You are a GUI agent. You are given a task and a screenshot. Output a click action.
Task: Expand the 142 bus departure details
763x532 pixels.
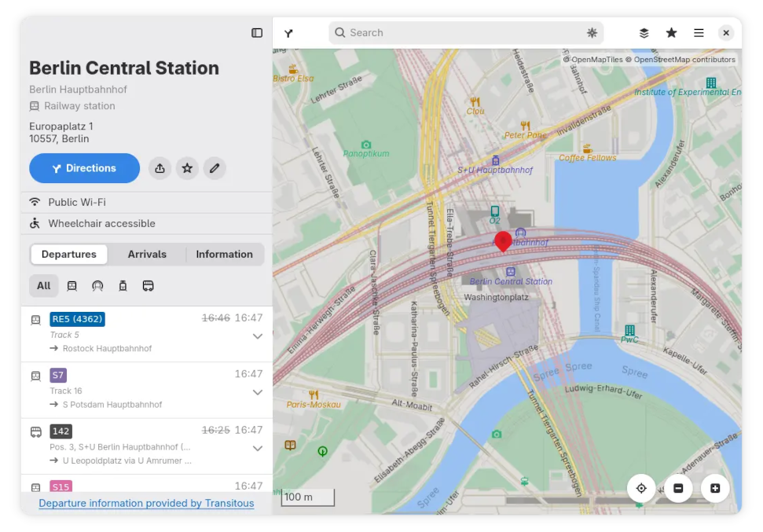[258, 448]
